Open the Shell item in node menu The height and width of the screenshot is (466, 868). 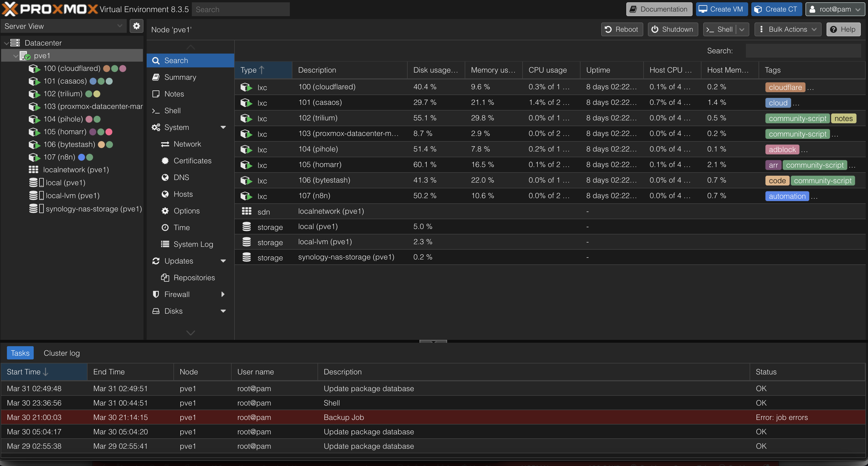(x=190, y=111)
